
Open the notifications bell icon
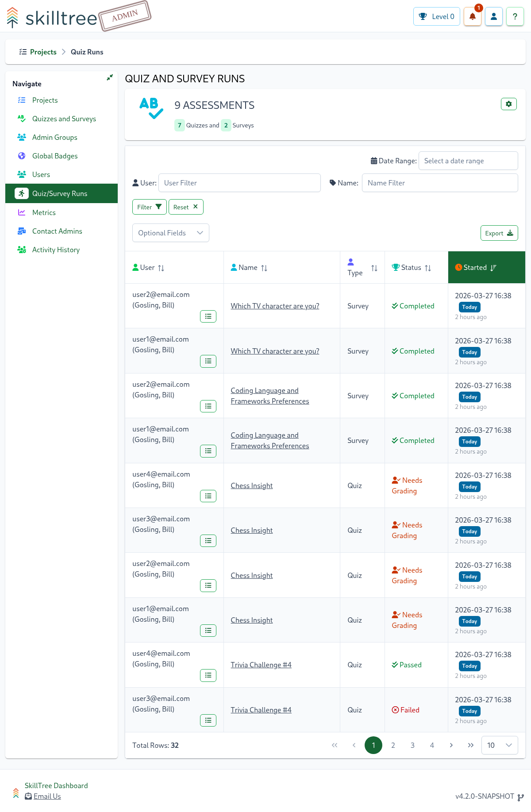(x=472, y=17)
